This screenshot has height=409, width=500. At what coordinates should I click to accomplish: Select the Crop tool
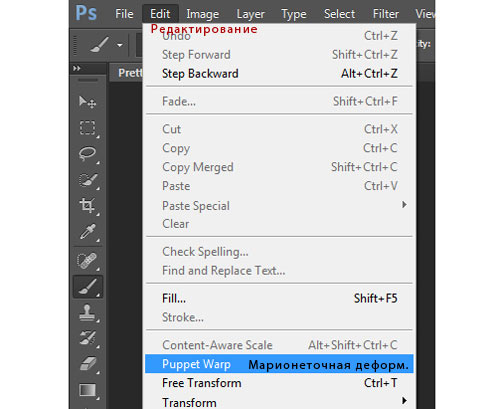click(x=88, y=206)
